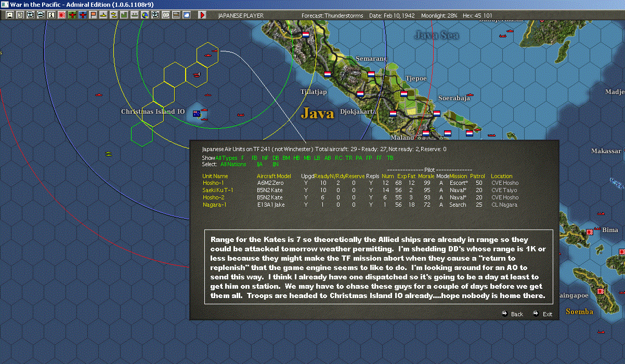Click the Back button
Image resolution: width=625 pixels, height=364 pixels.
tap(517, 314)
